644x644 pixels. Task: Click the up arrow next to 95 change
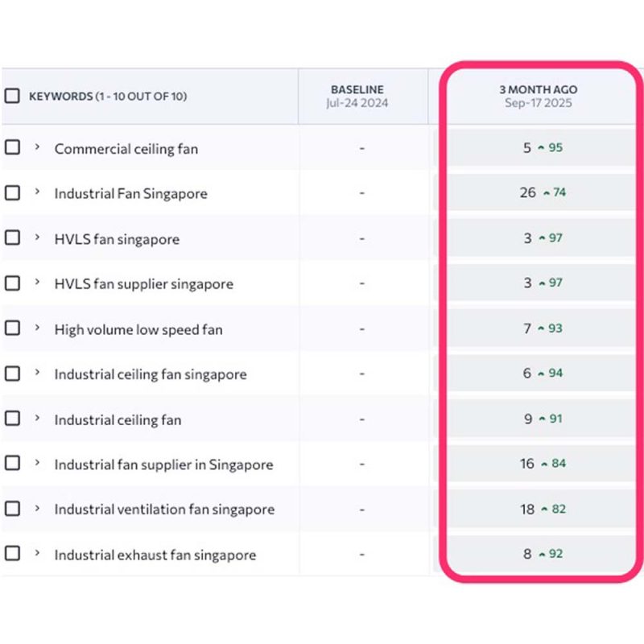(541, 148)
